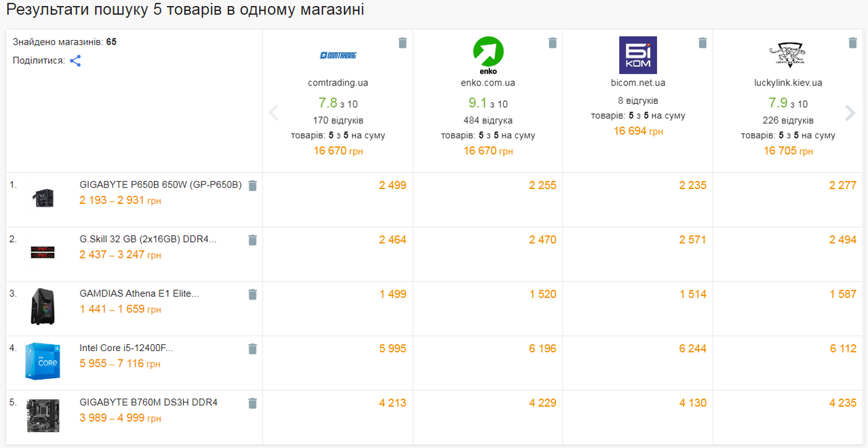
Task: Click bicom price 6 244 for i5-12400F
Action: 693,348
